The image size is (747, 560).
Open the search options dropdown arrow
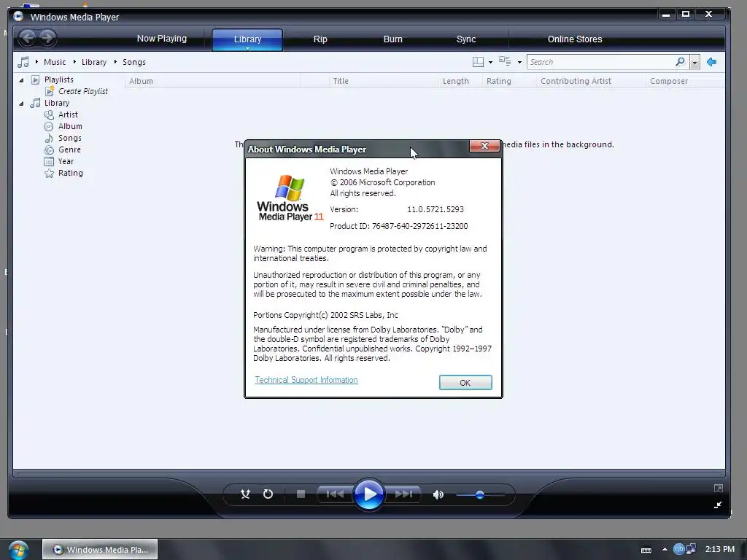click(x=694, y=63)
